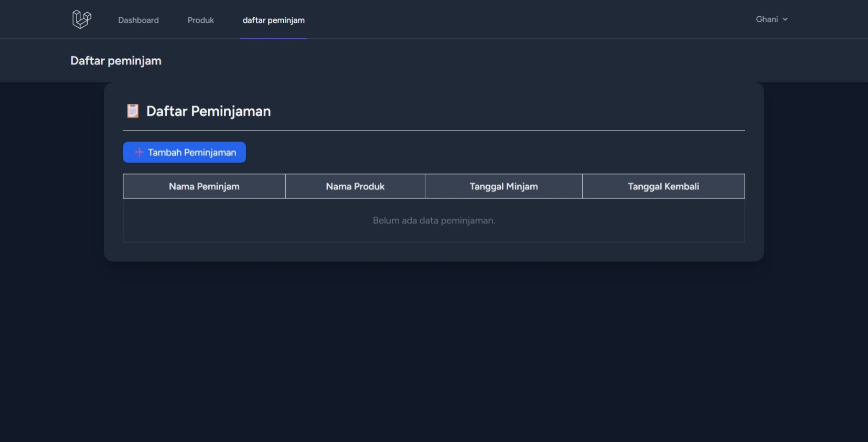The height and width of the screenshot is (442, 868).
Task: Click the Belum ada data peminjaman message
Action: 434,220
